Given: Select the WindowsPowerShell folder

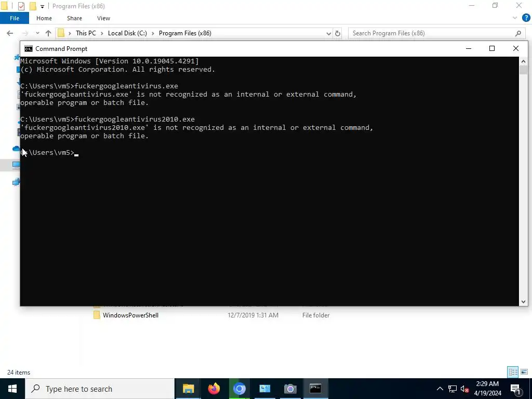Looking at the screenshot, I should point(130,315).
